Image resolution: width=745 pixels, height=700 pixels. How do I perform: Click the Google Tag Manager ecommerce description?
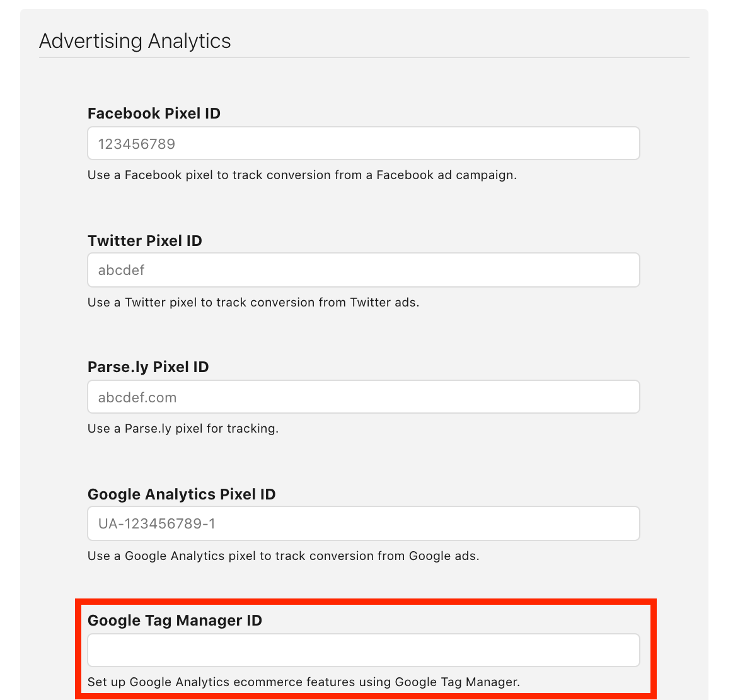[x=303, y=682]
